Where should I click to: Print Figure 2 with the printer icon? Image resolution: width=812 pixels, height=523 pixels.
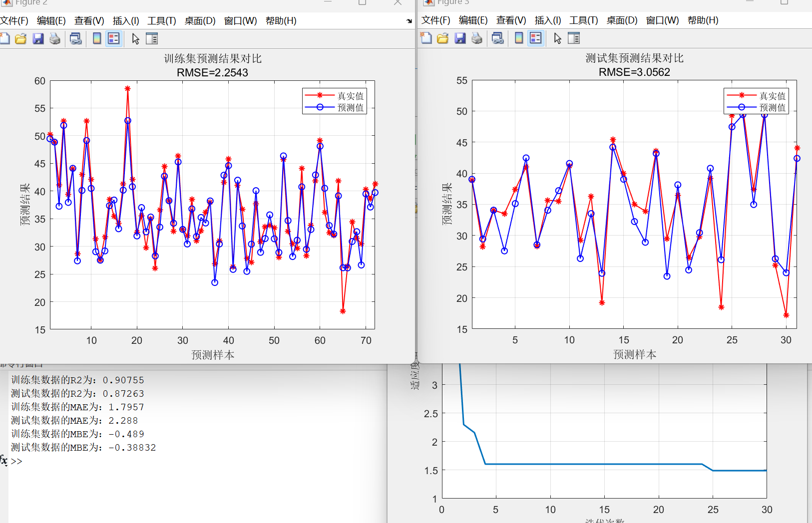click(x=55, y=38)
